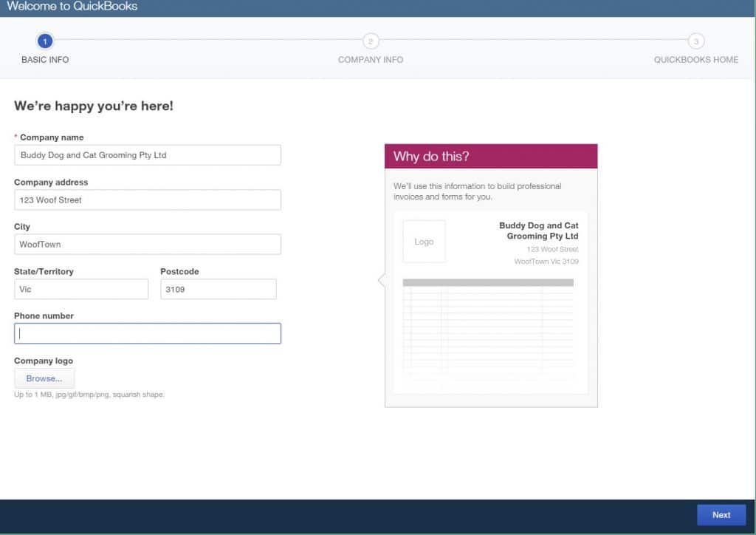Select the BASIC INFO step label
Screen dimensions: 756x535
point(45,60)
